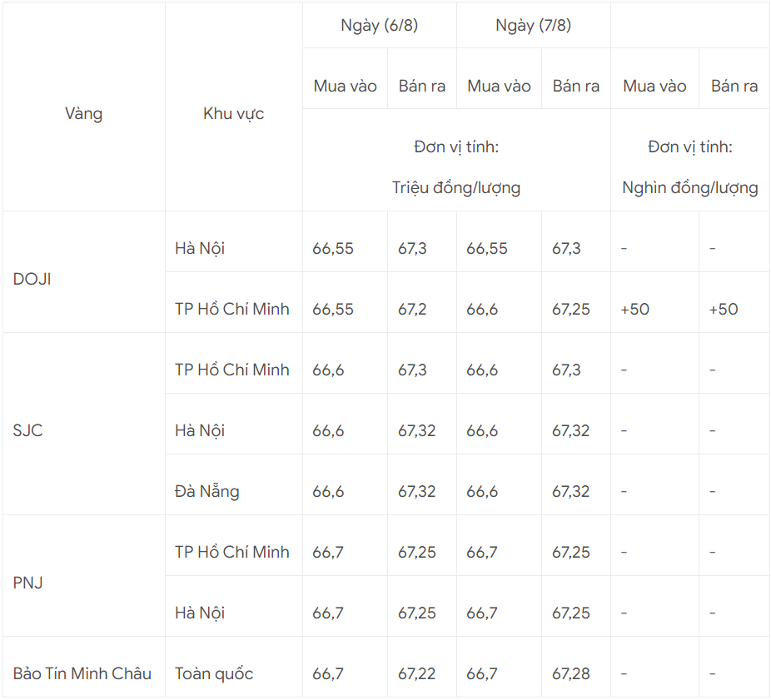
Task: Click TP Hồ Chí Minh in SJC group
Action: [x=232, y=370]
